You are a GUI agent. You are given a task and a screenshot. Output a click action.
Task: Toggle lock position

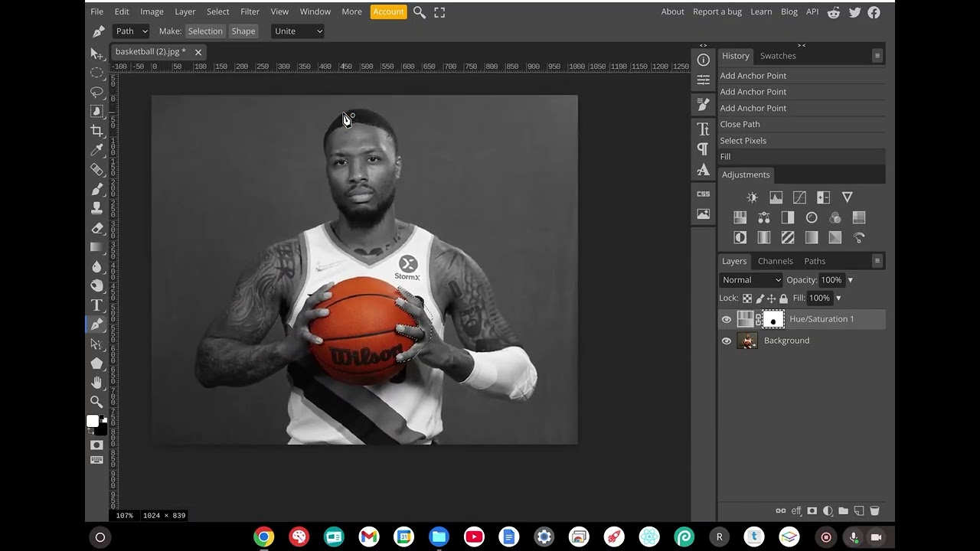pyautogui.click(x=772, y=298)
